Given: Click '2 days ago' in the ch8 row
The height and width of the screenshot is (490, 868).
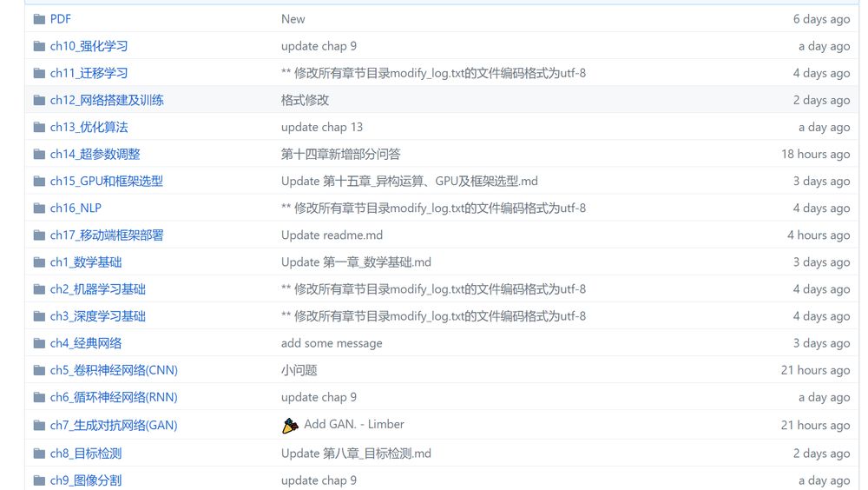Looking at the screenshot, I should point(821,454).
